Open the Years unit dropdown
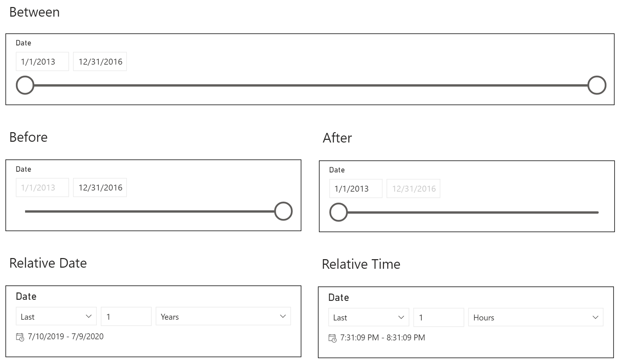The height and width of the screenshot is (364, 619). click(223, 316)
